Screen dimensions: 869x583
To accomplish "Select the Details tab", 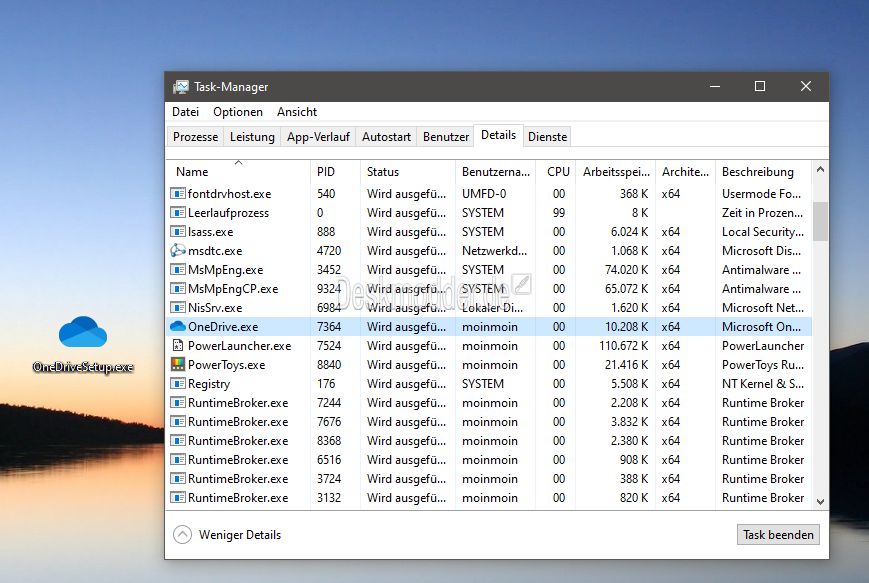I will (498, 135).
